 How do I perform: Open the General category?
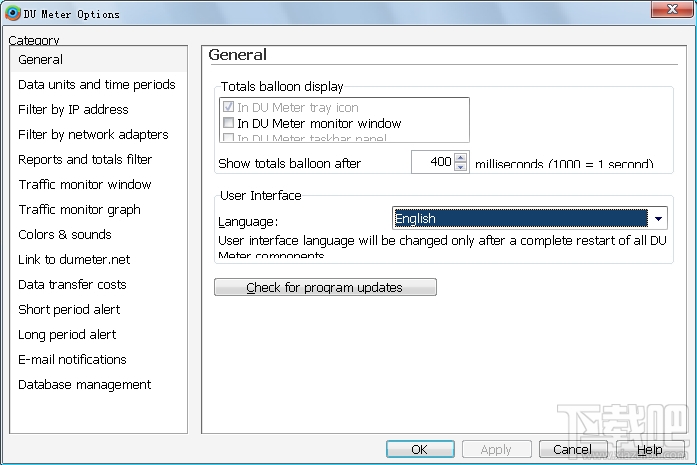40,60
